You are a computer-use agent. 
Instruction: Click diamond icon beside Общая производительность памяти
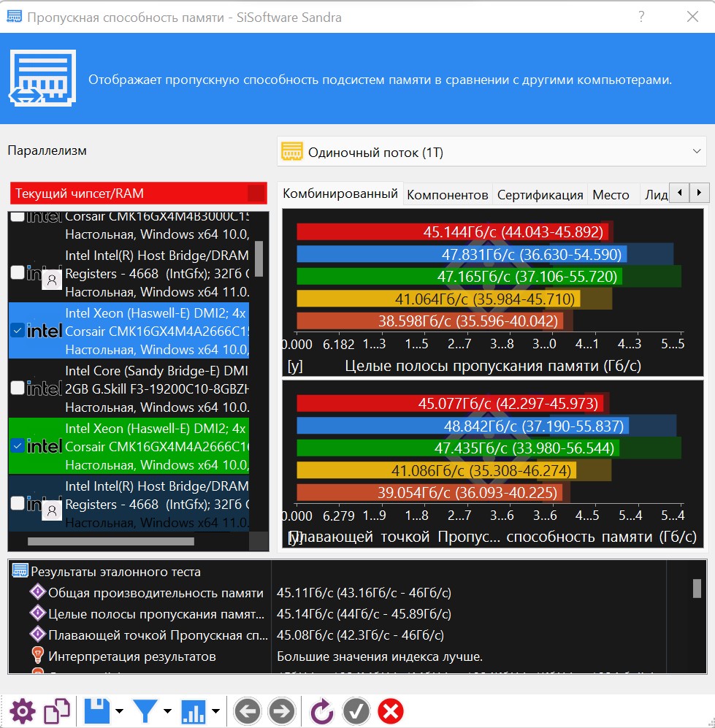[37, 592]
